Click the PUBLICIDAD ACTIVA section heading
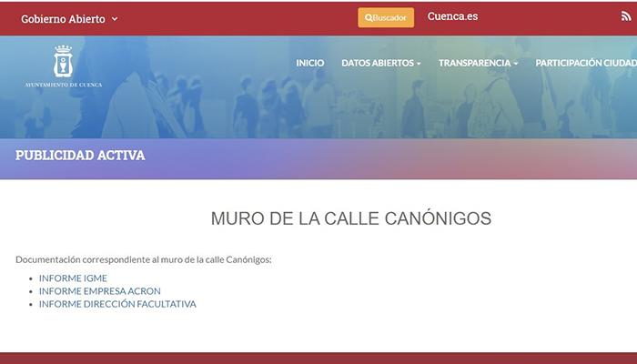637x364 pixels. (80, 156)
